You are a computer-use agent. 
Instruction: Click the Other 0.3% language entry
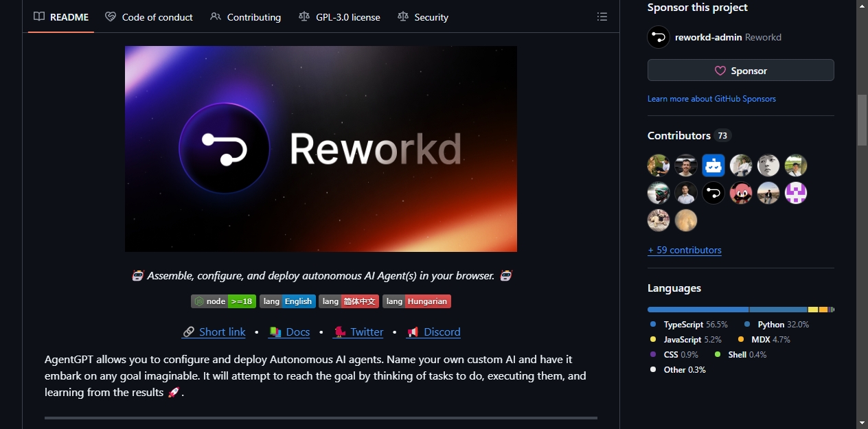678,369
